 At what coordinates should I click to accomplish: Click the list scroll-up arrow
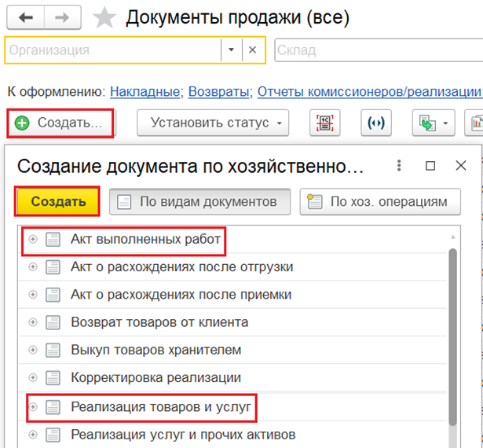coord(453,237)
